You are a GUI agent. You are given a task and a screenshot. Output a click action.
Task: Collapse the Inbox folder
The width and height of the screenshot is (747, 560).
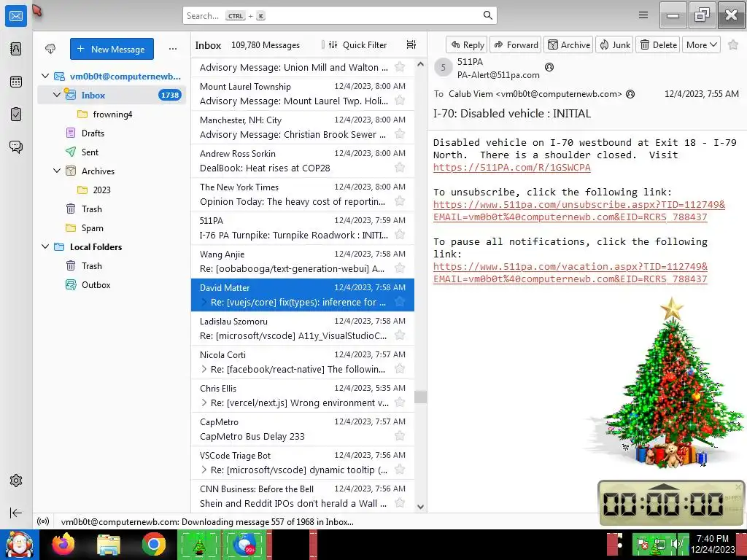coord(57,95)
